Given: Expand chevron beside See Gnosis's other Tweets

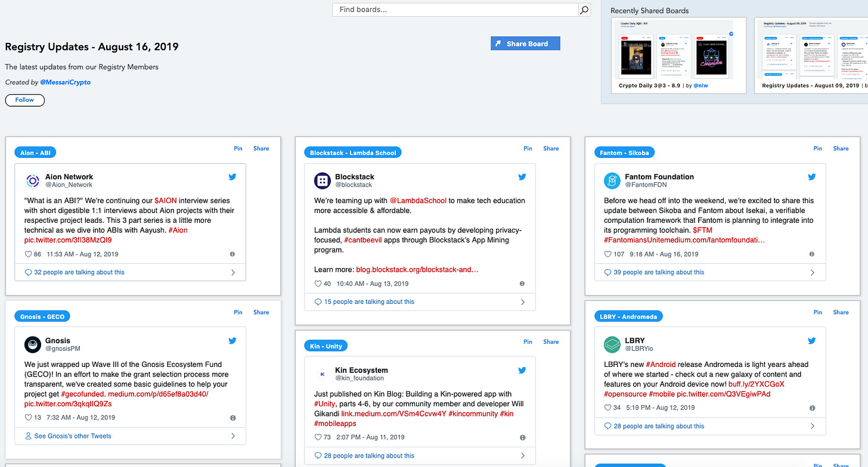Looking at the screenshot, I should [x=233, y=436].
